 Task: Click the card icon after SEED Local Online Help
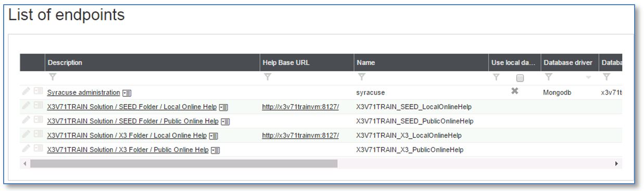[224, 107]
